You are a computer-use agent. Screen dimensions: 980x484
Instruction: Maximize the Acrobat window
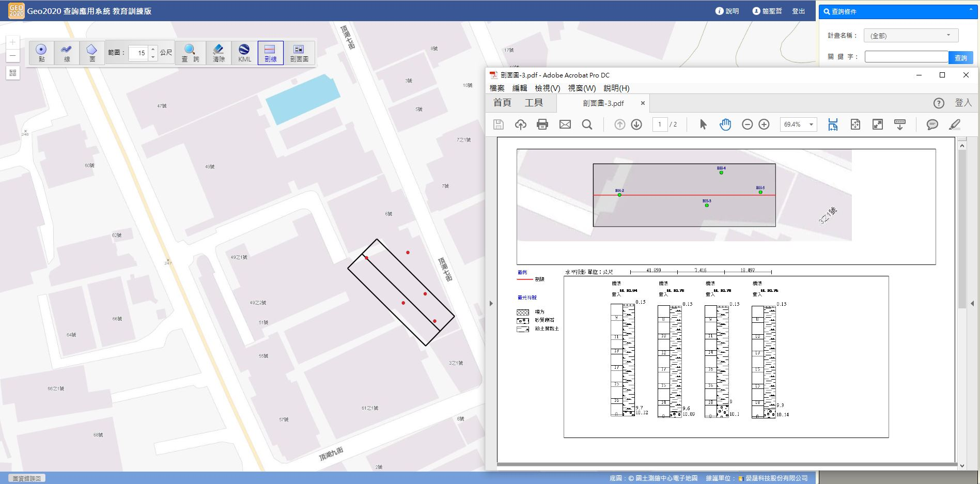942,75
